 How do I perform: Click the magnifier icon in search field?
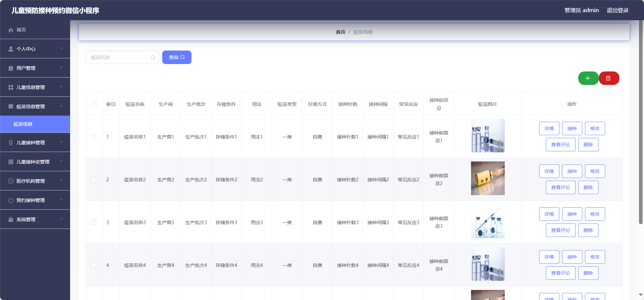[153, 57]
